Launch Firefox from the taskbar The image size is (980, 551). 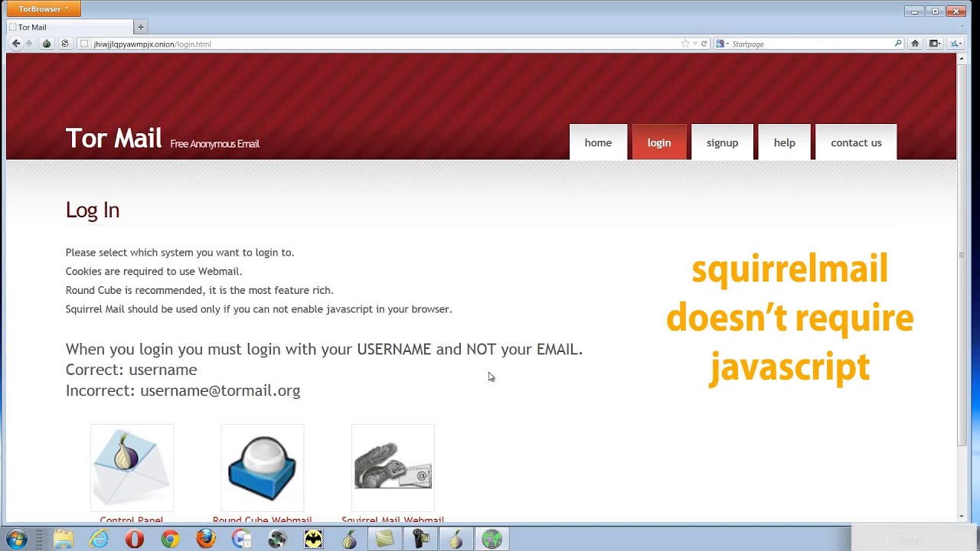[206, 540]
